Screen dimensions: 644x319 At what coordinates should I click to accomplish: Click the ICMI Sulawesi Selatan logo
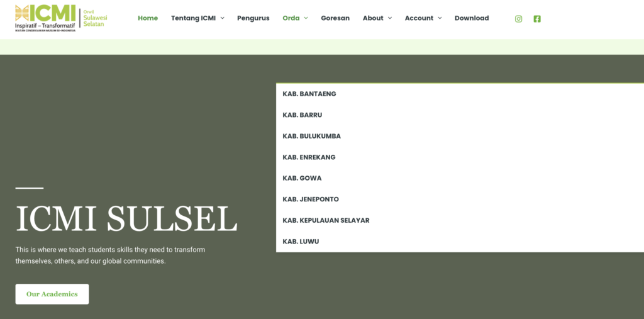pos(61,18)
